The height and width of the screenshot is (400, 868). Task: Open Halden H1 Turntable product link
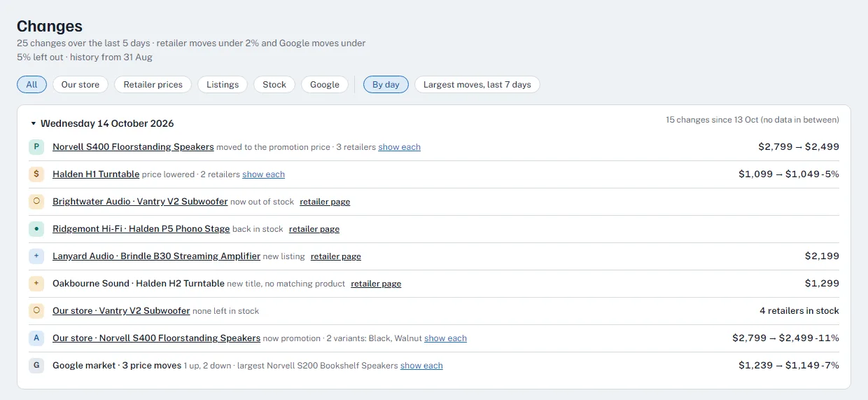pyautogui.click(x=96, y=174)
